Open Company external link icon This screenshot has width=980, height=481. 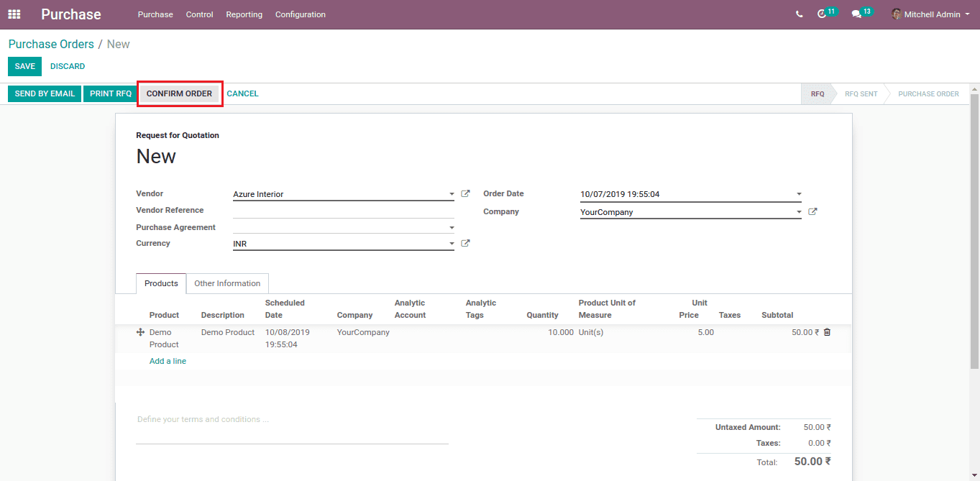(x=812, y=212)
